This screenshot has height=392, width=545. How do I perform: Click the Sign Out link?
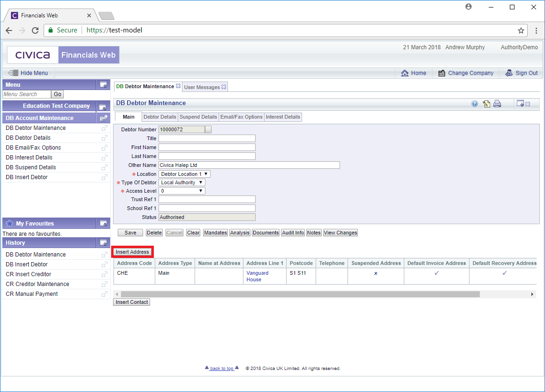(522, 73)
